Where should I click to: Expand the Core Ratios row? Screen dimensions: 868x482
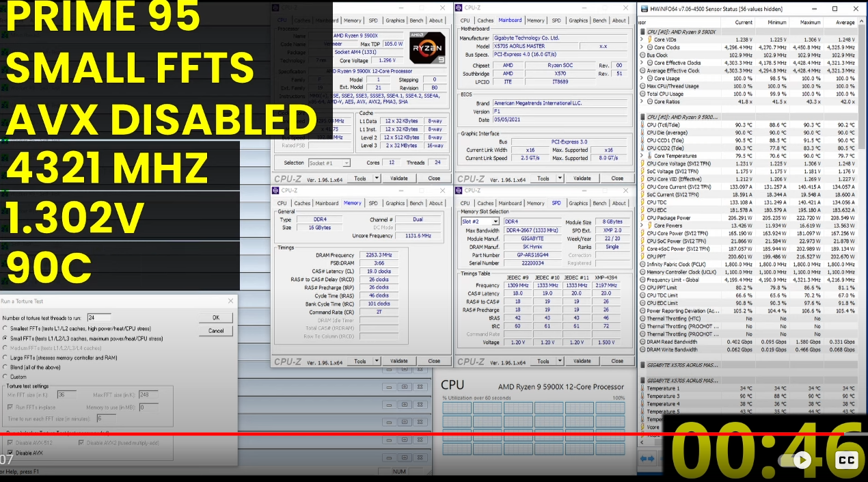point(642,102)
